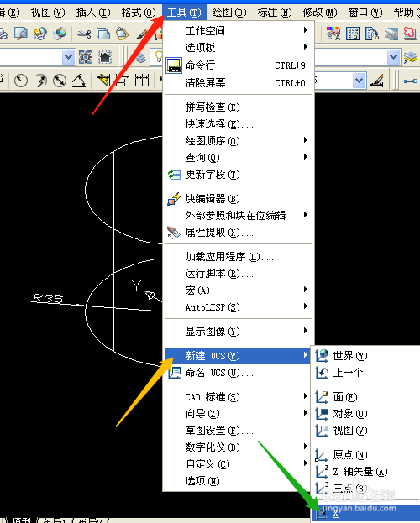Screen dimensions: 420x523
Task: Select highlighted X rotation UCS entry
Action: tap(366, 513)
